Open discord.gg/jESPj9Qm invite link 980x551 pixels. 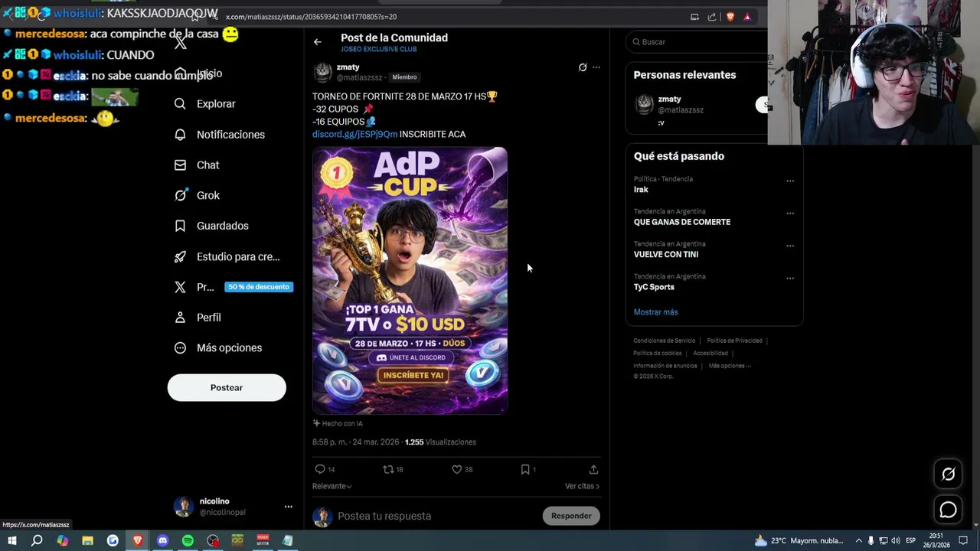pyautogui.click(x=355, y=134)
